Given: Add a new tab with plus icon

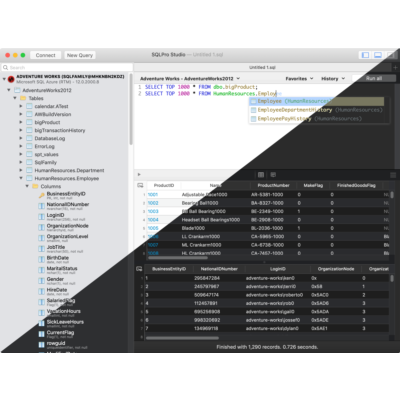Looking at the screenshot, I should 395,67.
